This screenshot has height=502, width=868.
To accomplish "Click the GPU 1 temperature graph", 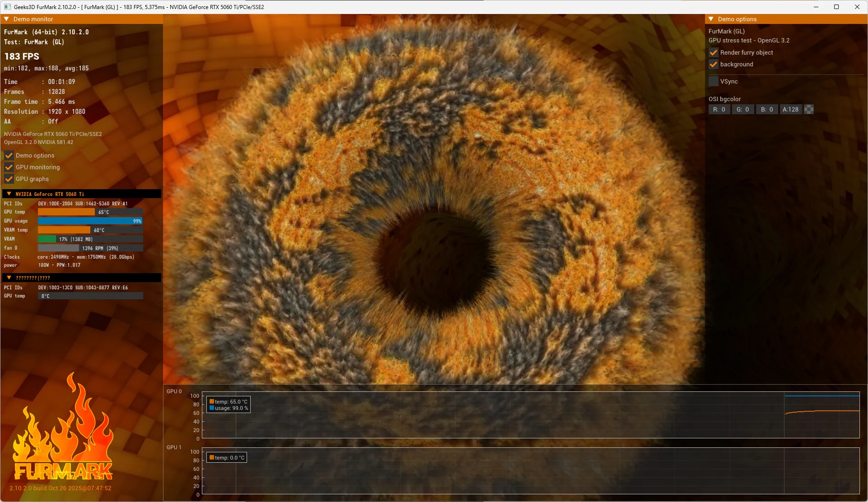I will pos(531,471).
